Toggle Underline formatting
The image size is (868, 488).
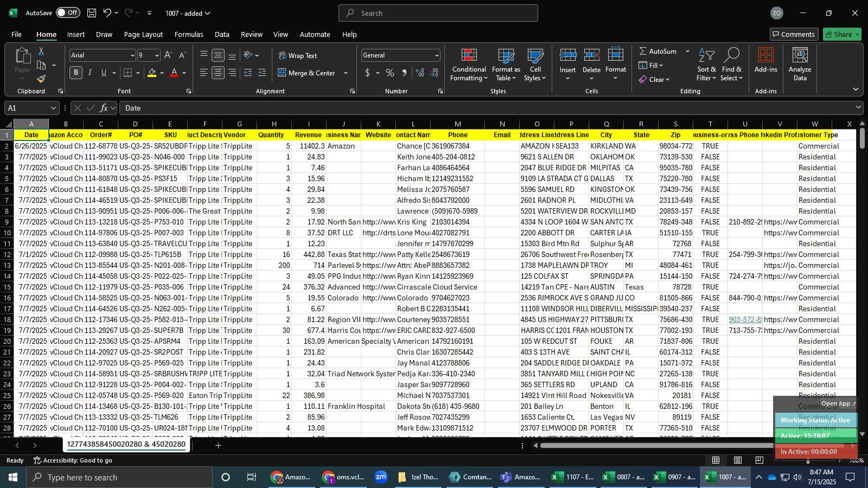[x=104, y=73]
